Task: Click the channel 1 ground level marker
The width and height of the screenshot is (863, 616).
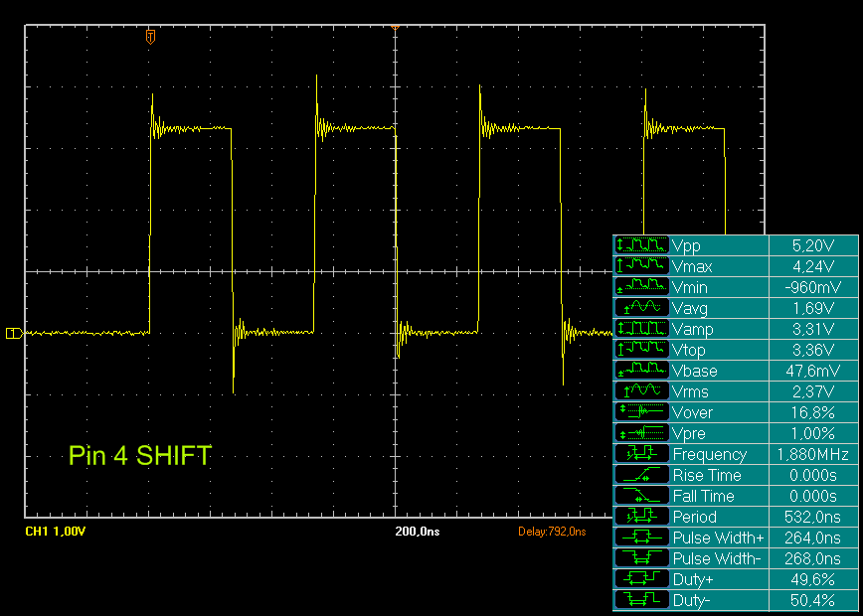Action: pos(13,333)
